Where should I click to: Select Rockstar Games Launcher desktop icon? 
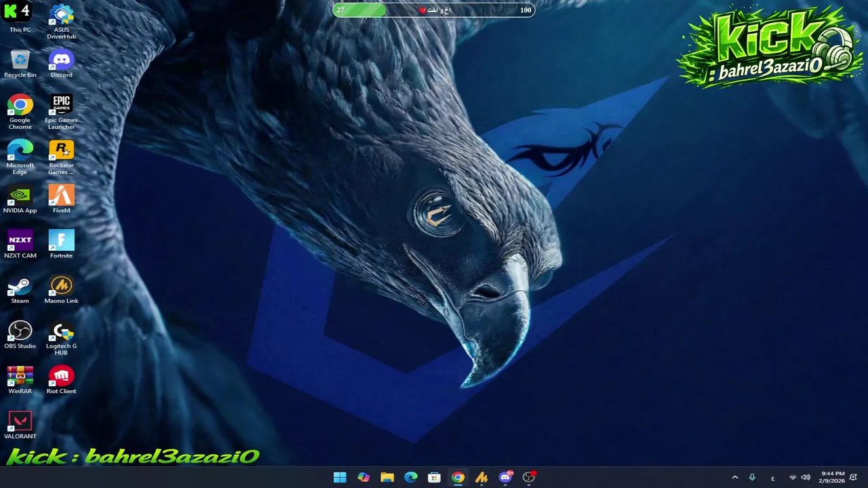pos(61,157)
